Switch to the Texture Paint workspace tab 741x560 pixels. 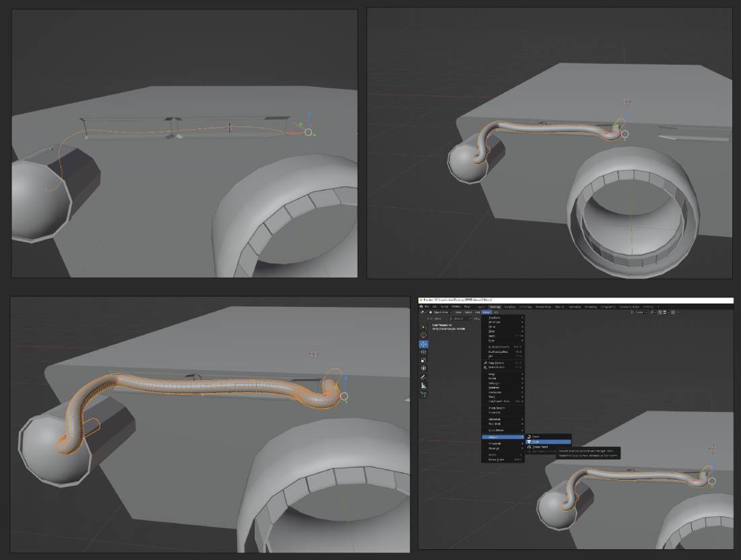(544, 306)
